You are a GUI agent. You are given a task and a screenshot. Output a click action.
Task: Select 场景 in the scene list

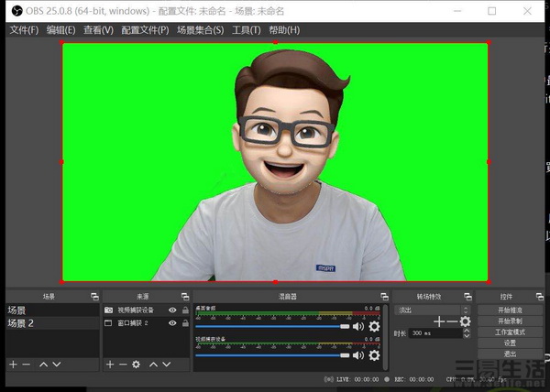[x=52, y=310]
